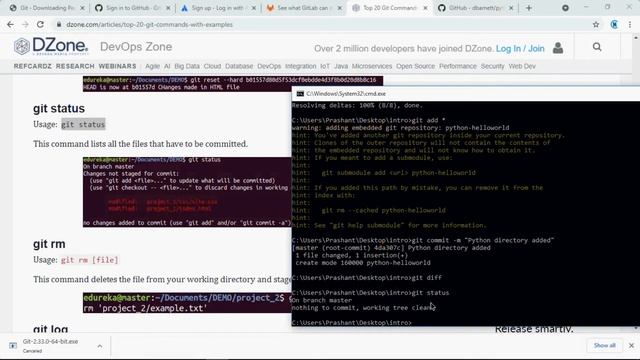Screen dimensions: 640x360
Task: Open the Agile zone link
Action: pyautogui.click(x=152, y=66)
